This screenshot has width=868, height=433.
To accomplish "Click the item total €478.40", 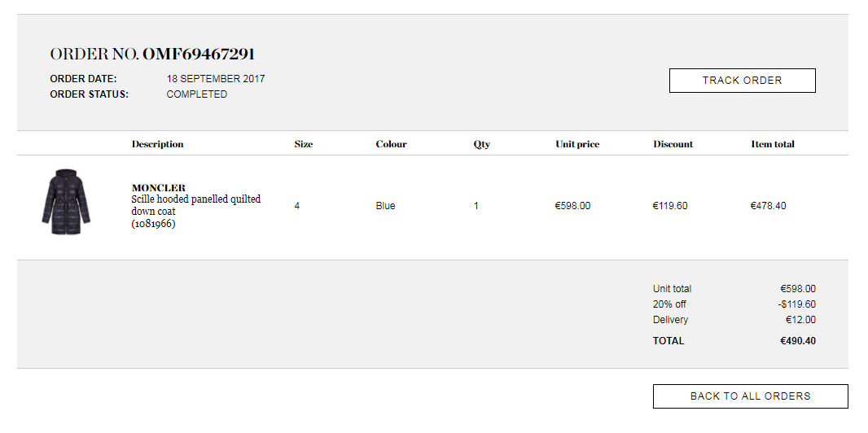I will tap(768, 206).
